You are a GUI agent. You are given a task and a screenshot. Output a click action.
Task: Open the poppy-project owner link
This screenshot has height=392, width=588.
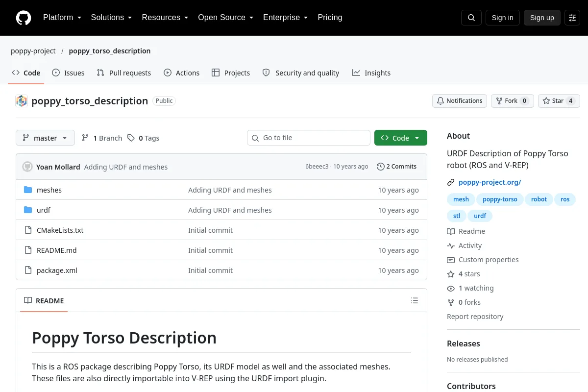click(33, 51)
